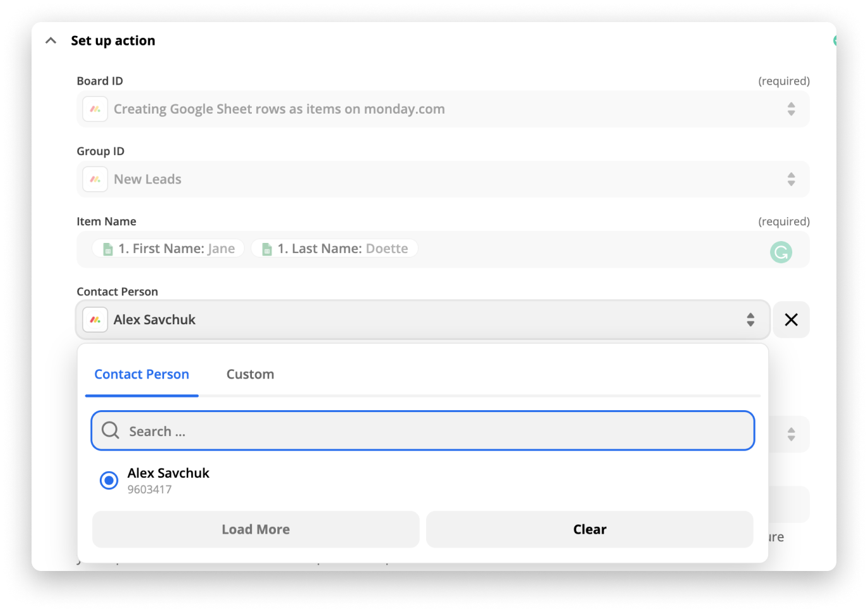Click the Load More button
The width and height of the screenshot is (868, 612).
click(x=256, y=529)
